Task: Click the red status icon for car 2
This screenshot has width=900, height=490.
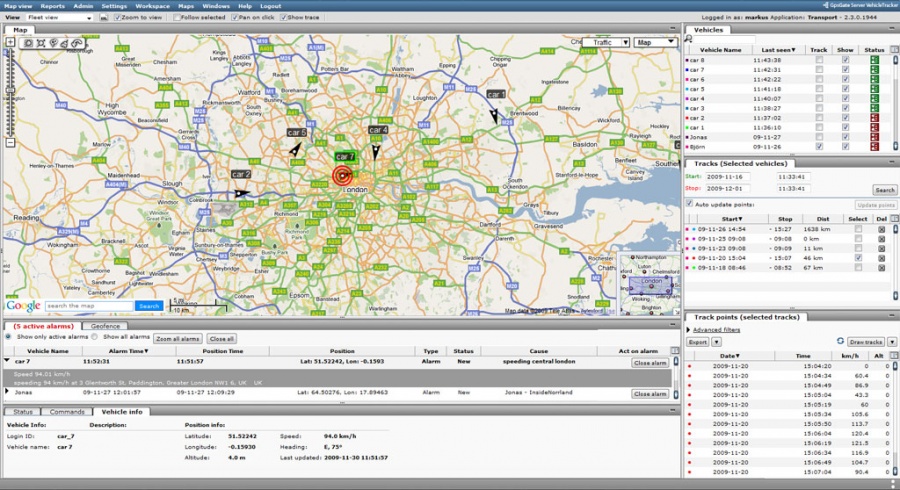Action: coord(874,118)
